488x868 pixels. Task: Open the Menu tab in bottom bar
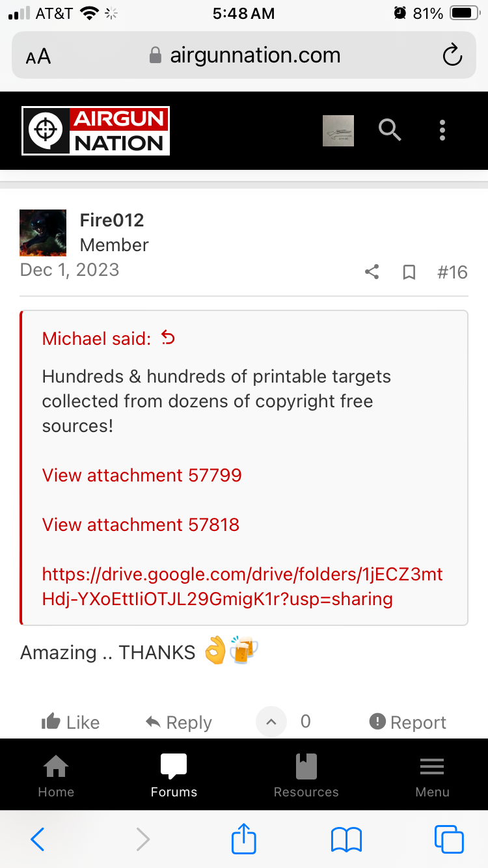pyautogui.click(x=432, y=776)
